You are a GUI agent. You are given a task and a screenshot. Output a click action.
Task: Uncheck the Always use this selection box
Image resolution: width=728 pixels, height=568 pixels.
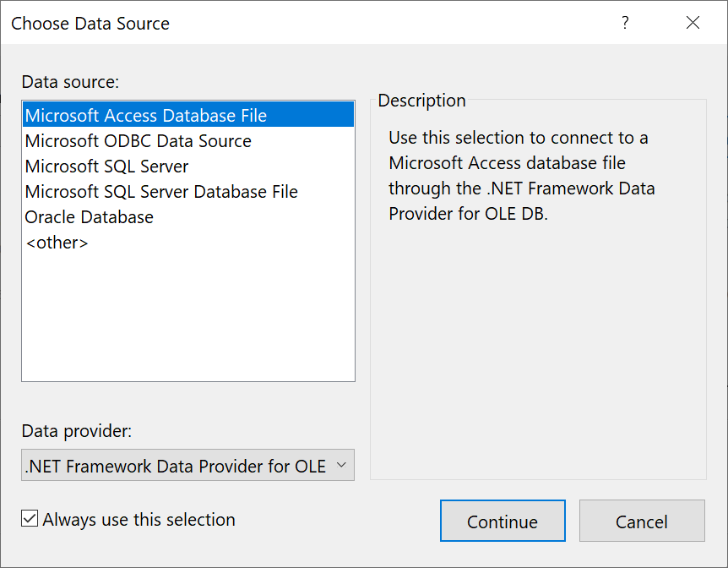[x=30, y=518]
